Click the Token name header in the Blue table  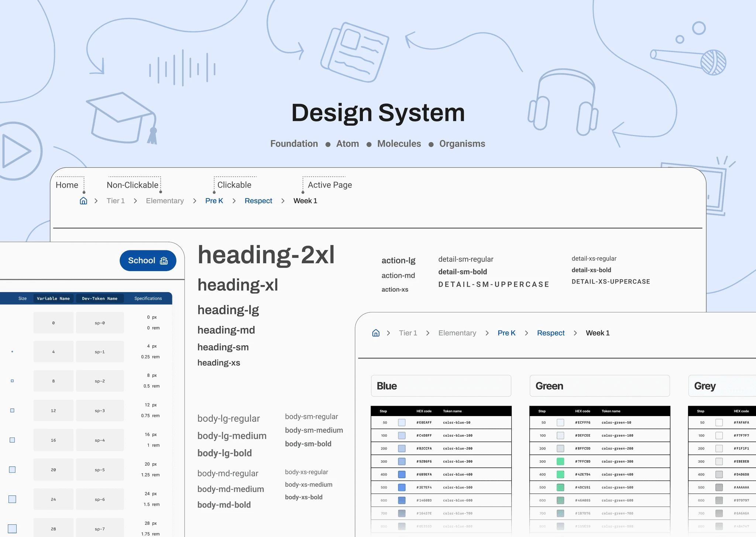pyautogui.click(x=452, y=411)
